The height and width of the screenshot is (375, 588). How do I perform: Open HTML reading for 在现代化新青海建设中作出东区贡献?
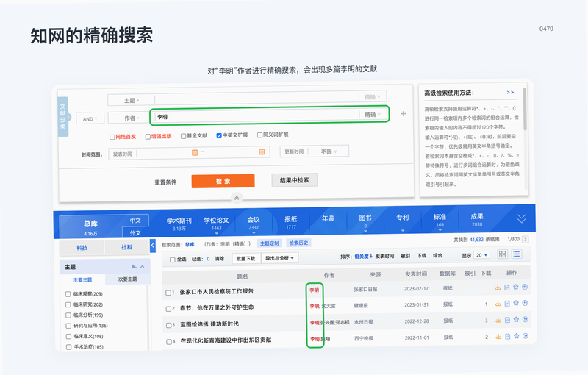(508, 336)
